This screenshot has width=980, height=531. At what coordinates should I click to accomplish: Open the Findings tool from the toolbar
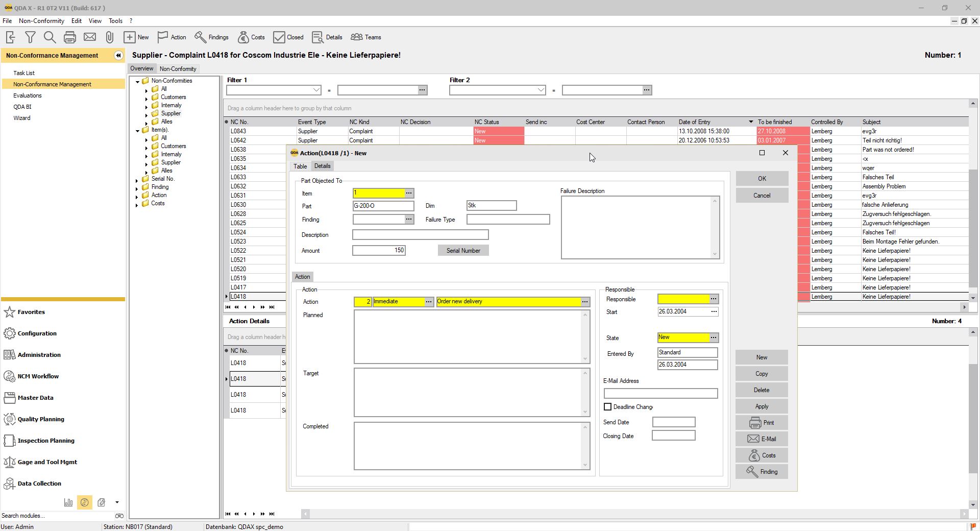[211, 37]
